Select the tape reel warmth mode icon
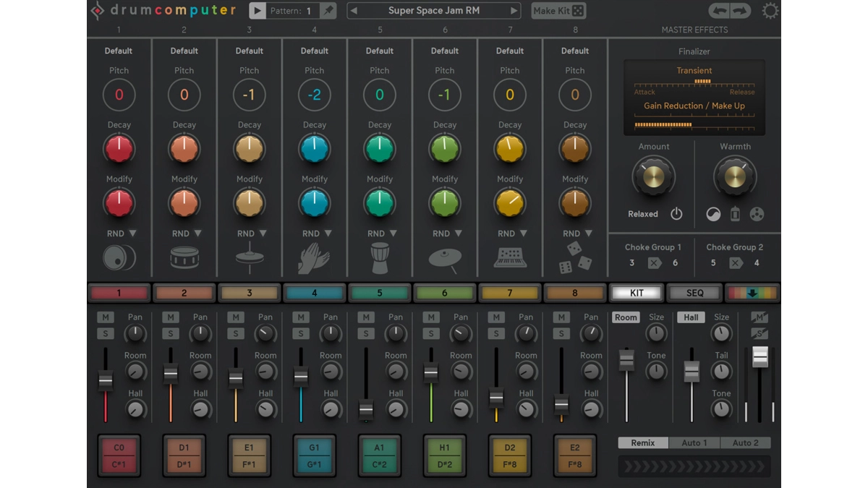 (x=757, y=214)
